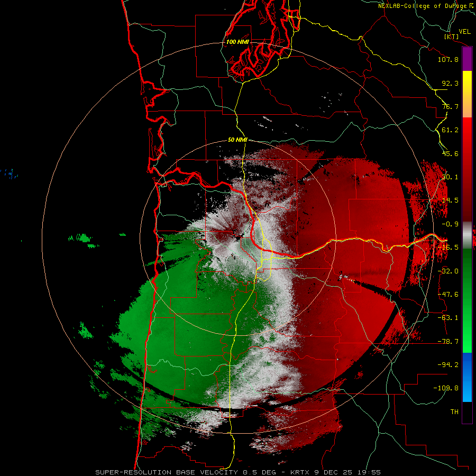Click the bright green segment of the color bar
The width and height of the screenshot is (476, 476).
coord(467,300)
